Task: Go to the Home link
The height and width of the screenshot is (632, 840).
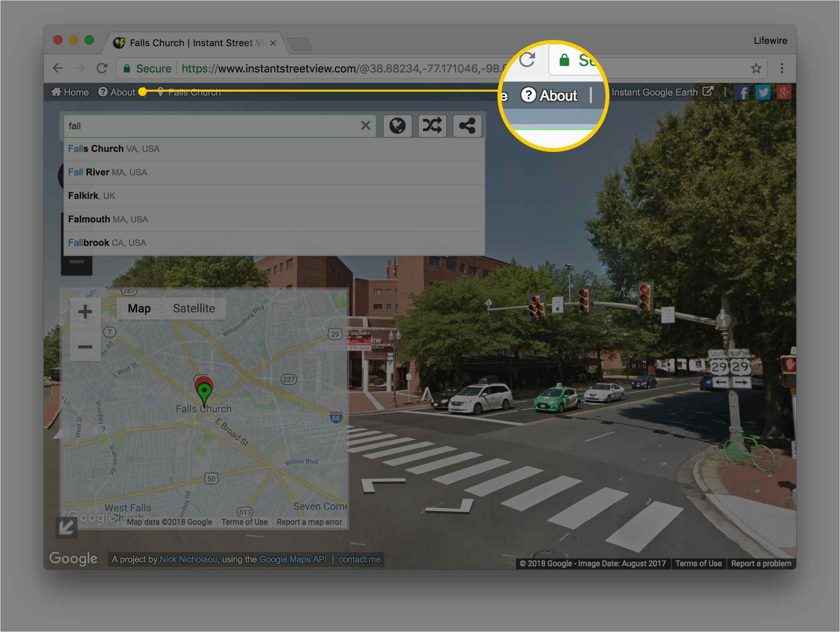Action: [70, 92]
